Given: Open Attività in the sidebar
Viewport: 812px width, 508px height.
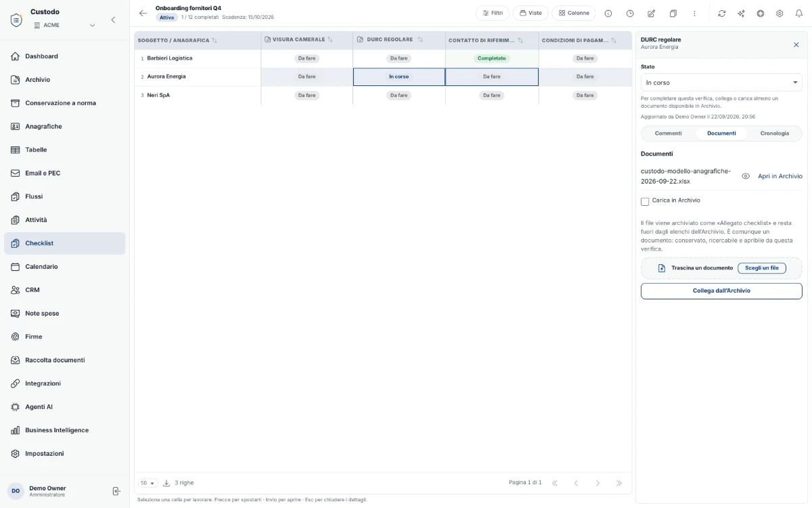Looking at the screenshot, I should click(x=64, y=220).
